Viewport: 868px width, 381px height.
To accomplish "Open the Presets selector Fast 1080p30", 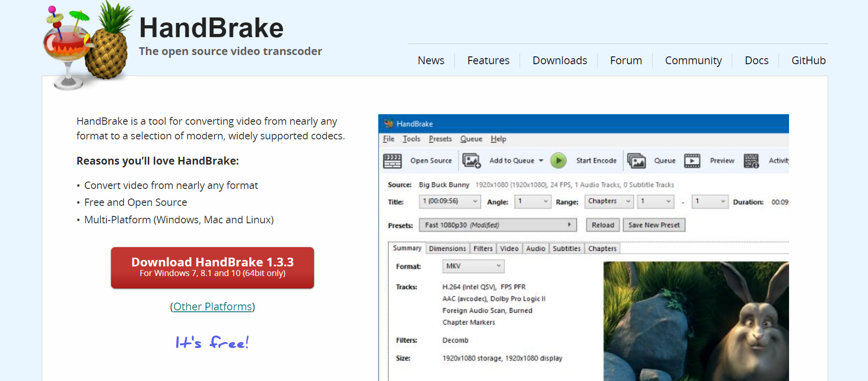I will 498,225.
